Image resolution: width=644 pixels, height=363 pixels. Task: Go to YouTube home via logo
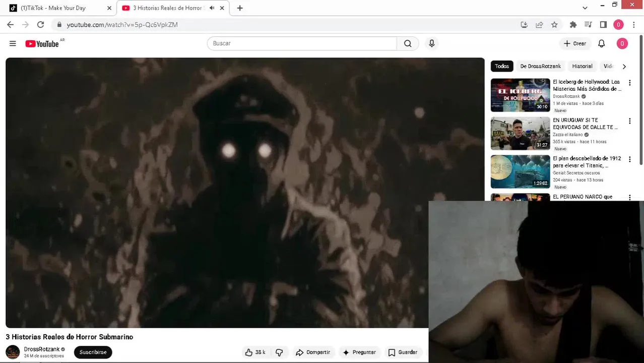pos(42,44)
